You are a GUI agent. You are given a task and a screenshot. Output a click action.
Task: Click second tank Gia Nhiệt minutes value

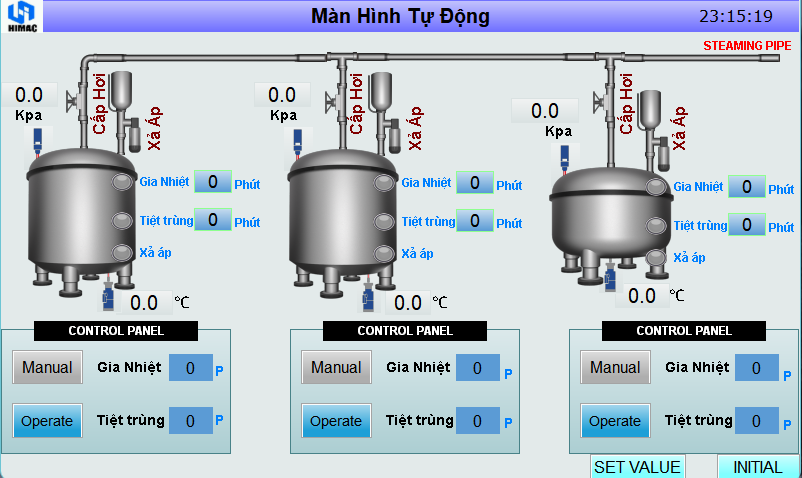(475, 183)
